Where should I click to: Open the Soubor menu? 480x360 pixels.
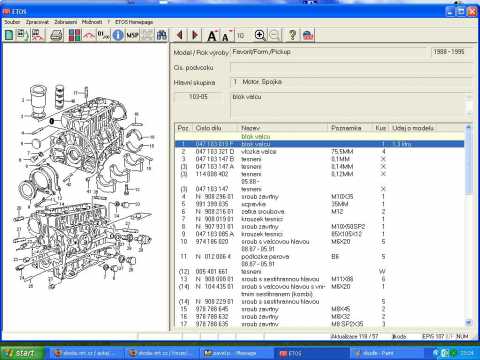tap(12, 22)
